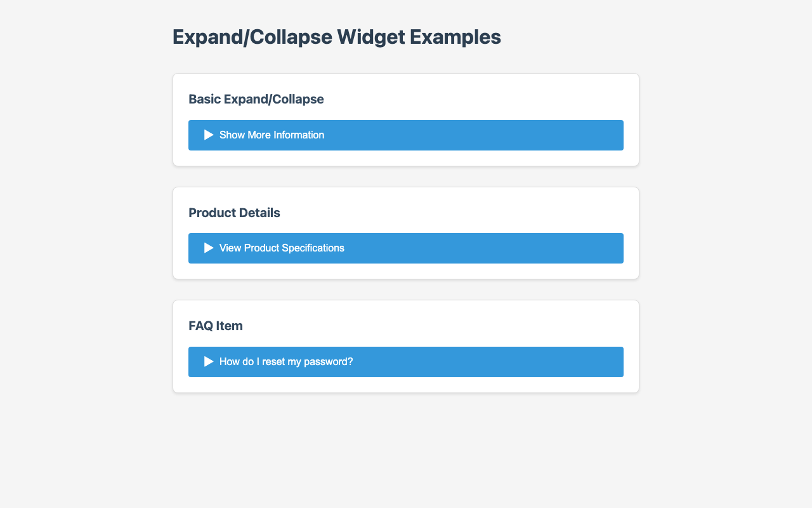Click the Expand/Collapse Widget Examples title
812x508 pixels.
coord(336,37)
